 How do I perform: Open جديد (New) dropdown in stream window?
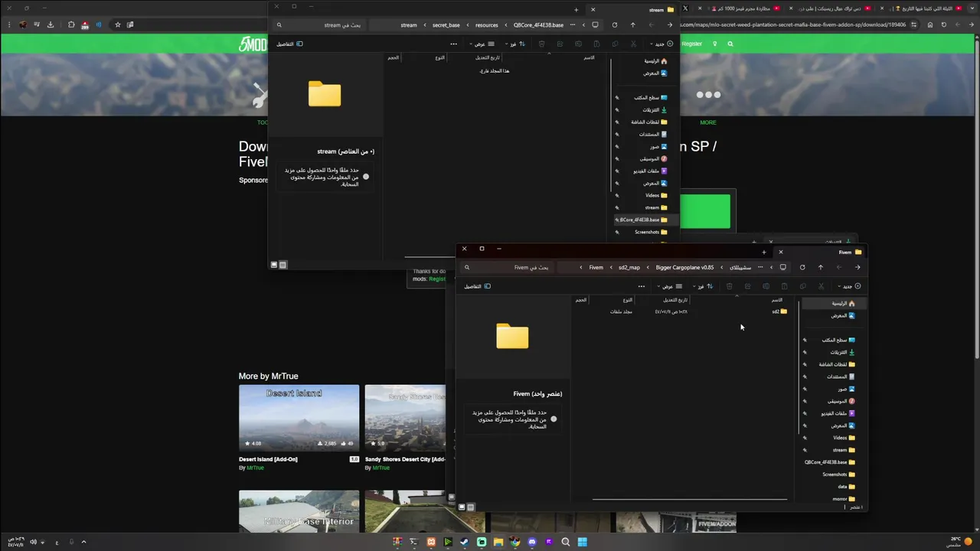(x=663, y=44)
